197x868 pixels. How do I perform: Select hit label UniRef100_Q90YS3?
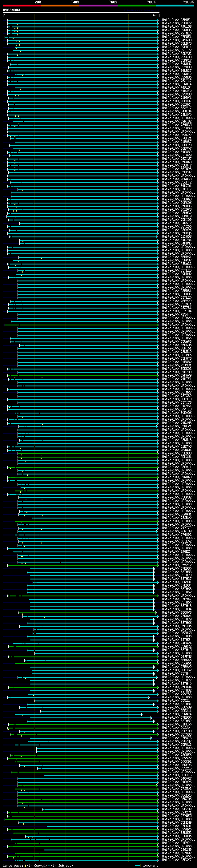[x=177, y=694]
